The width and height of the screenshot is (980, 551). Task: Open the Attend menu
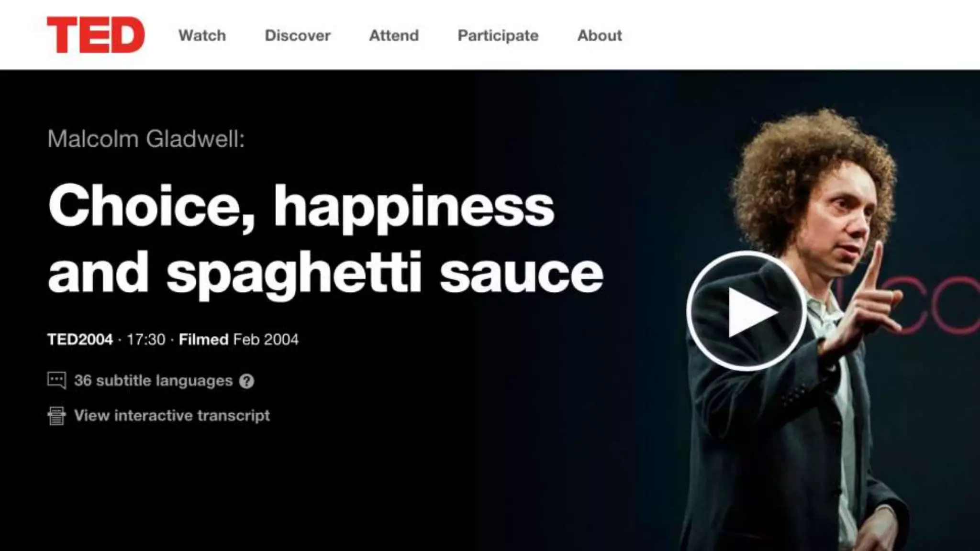click(394, 35)
